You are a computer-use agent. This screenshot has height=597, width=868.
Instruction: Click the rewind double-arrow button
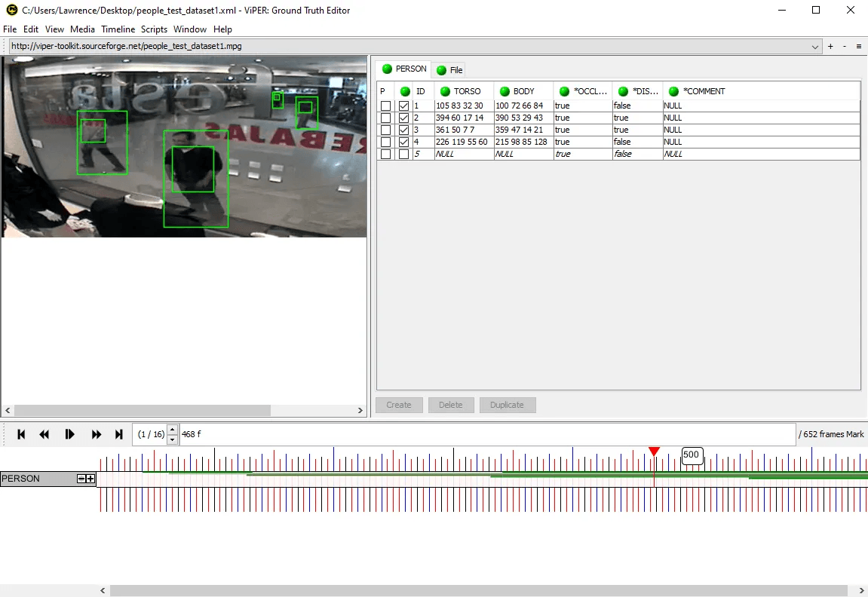[x=44, y=434]
